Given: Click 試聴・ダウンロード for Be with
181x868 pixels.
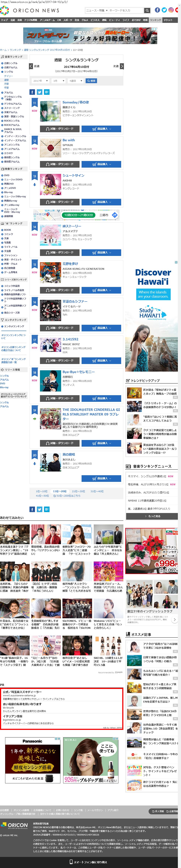Looking at the screenshot, I should click(59, 164).
